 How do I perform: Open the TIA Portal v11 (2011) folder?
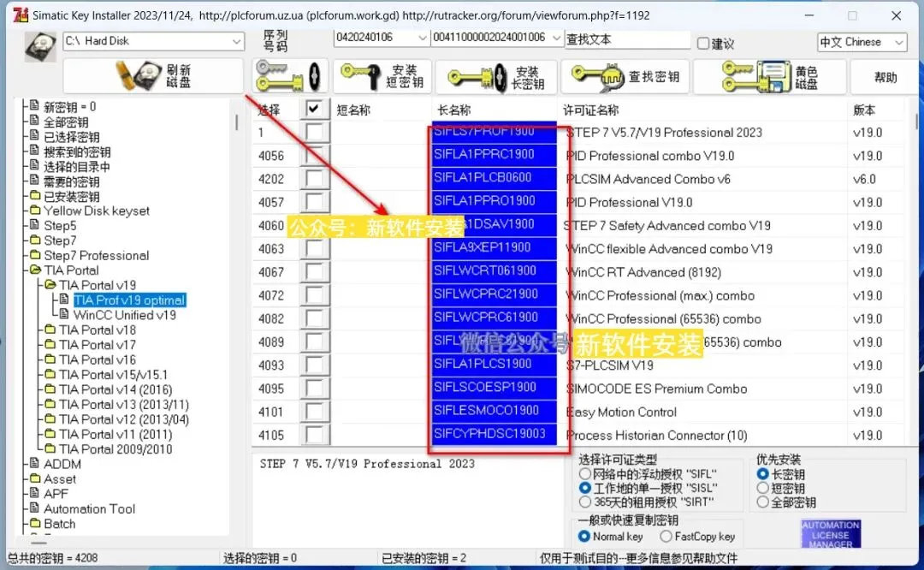click(115, 435)
